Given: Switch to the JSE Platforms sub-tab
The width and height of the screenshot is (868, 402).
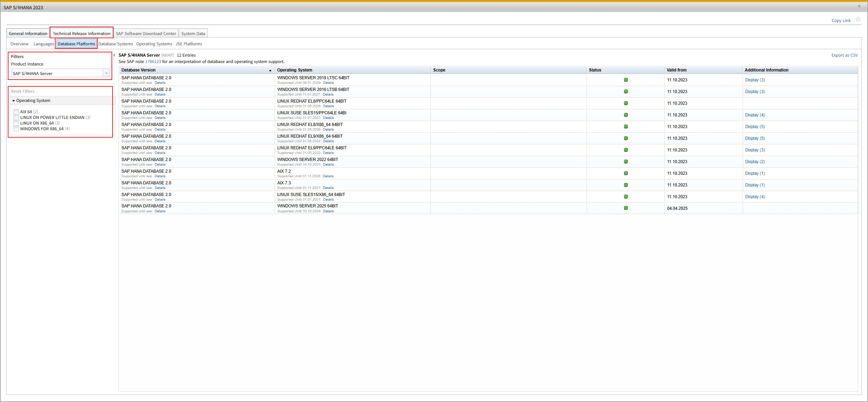Looking at the screenshot, I should (x=189, y=44).
